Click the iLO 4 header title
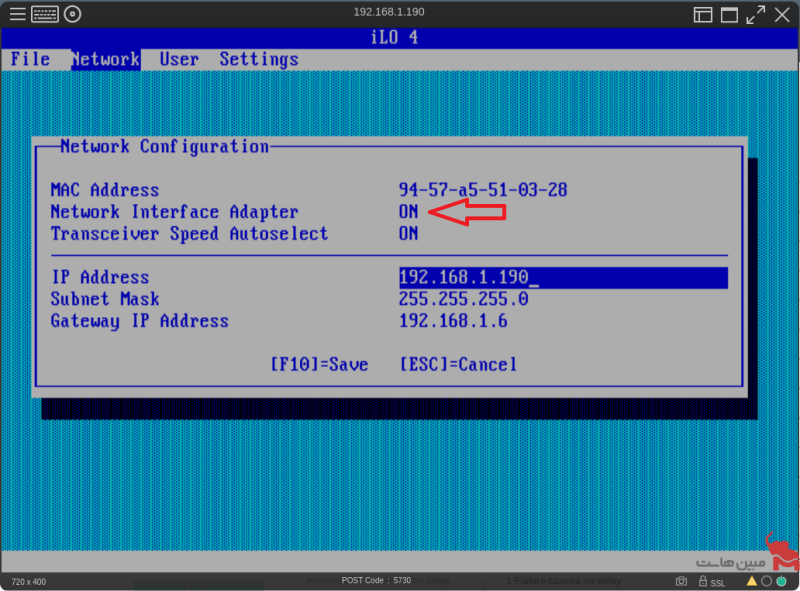Viewport: 800px width, 591px height. coord(394,37)
